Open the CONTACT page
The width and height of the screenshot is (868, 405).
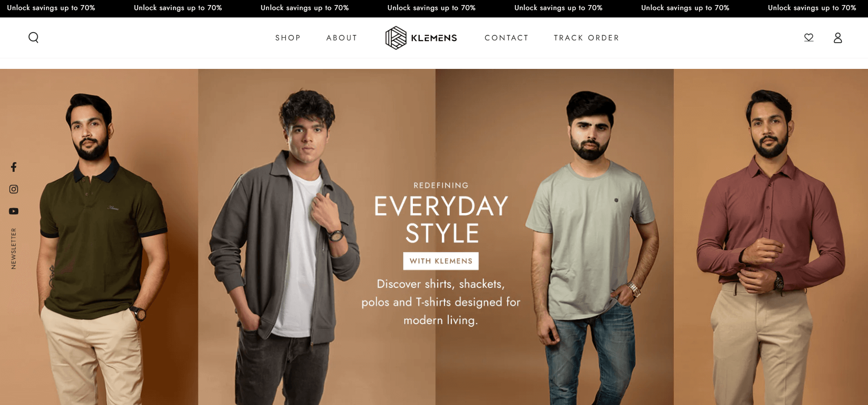click(x=507, y=38)
